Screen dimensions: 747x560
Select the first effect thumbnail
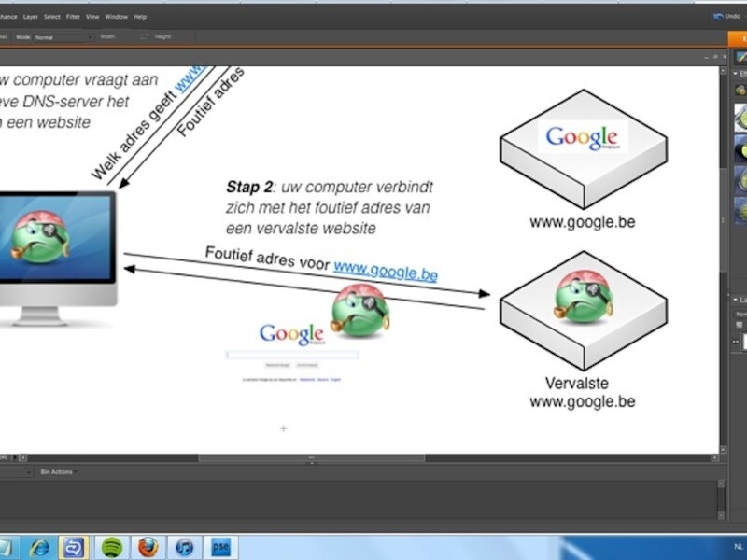740,118
